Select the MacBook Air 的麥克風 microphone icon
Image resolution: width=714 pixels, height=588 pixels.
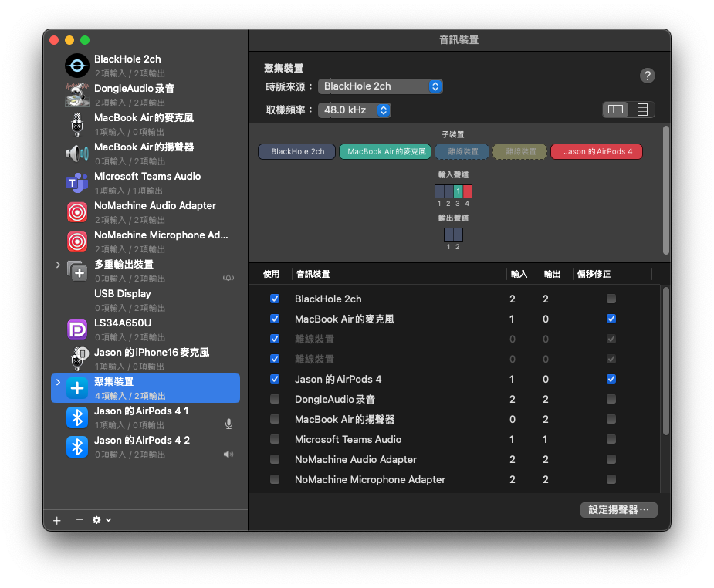[x=77, y=124]
